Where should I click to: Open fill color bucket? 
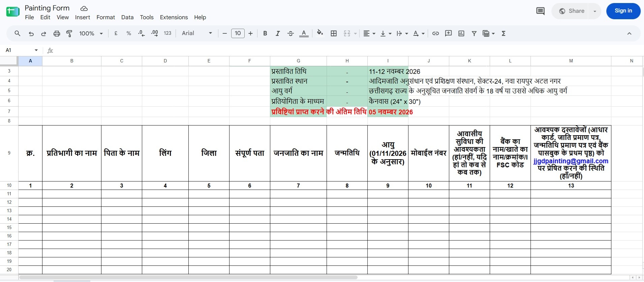pos(320,33)
